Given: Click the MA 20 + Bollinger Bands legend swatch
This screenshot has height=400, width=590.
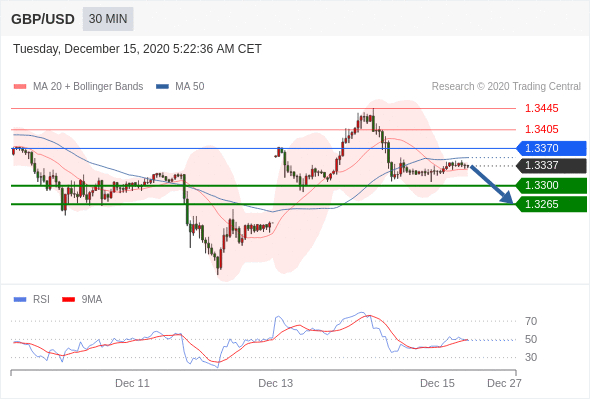Looking at the screenshot, I should pos(20,87).
